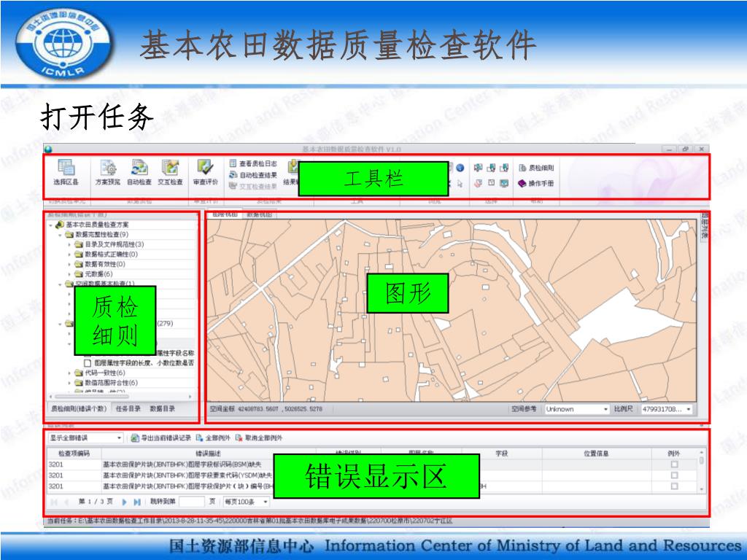Screen dimensions: 747x560
Task: Click the 取消全部例外 button
Action: 259,437
